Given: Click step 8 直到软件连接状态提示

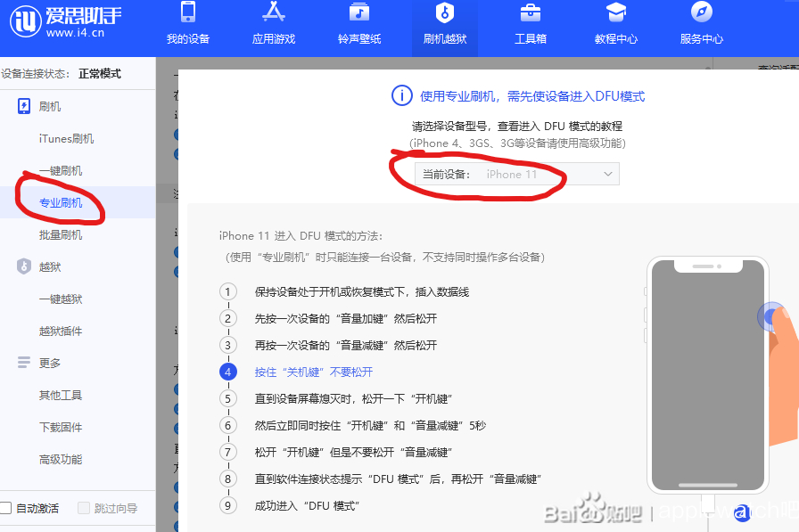Looking at the screenshot, I should click(x=398, y=479).
